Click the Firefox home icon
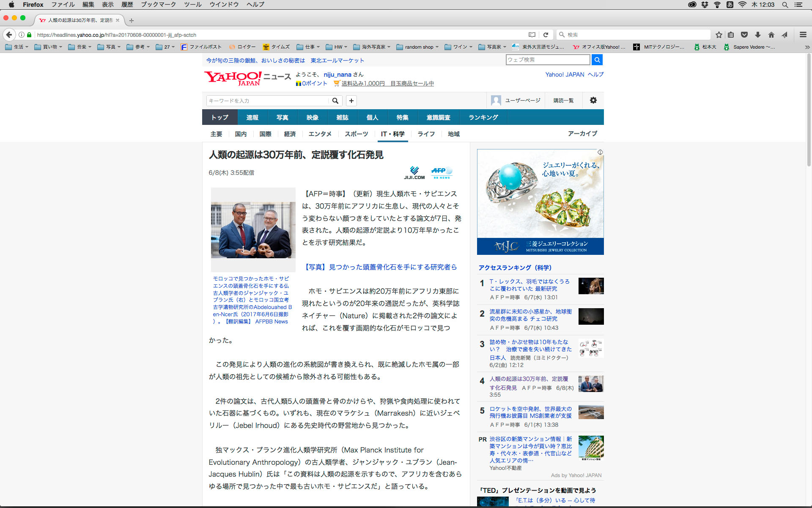 (771, 35)
